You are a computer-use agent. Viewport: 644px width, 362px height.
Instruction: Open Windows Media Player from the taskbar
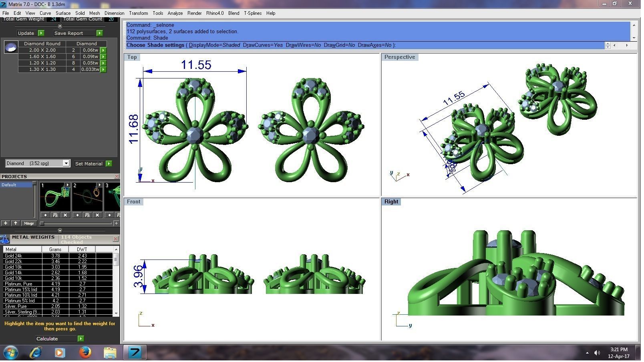pos(60,354)
